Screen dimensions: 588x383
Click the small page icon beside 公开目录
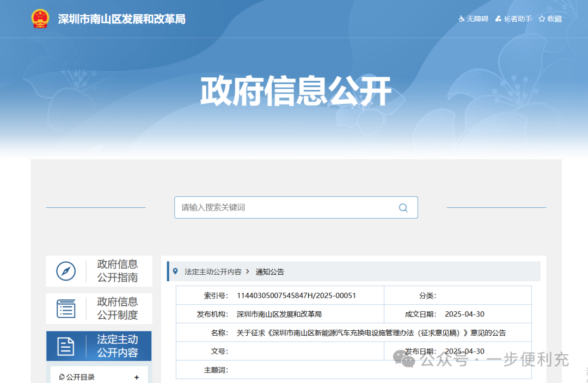(62, 376)
